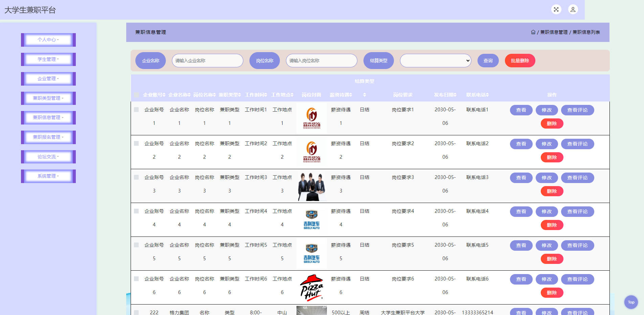The width and height of the screenshot is (644, 315).
Task: Click the 大学生兼职平台 title text
Action: pos(30,10)
